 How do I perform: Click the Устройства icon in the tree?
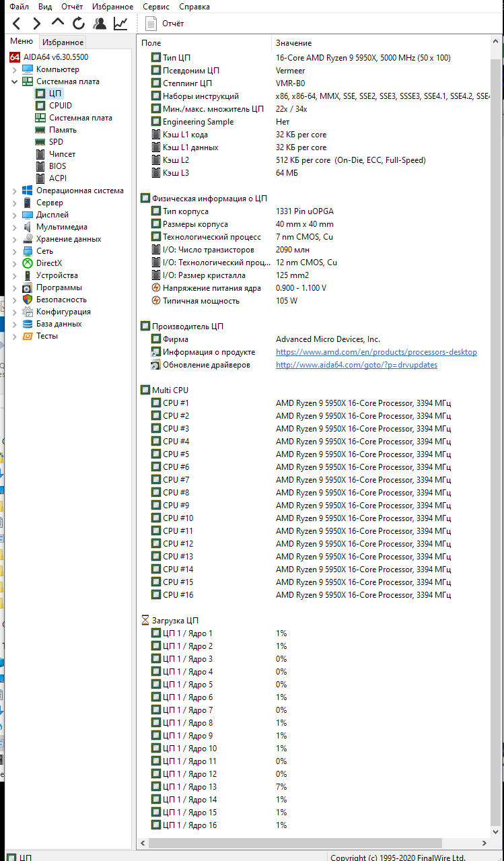[28, 275]
